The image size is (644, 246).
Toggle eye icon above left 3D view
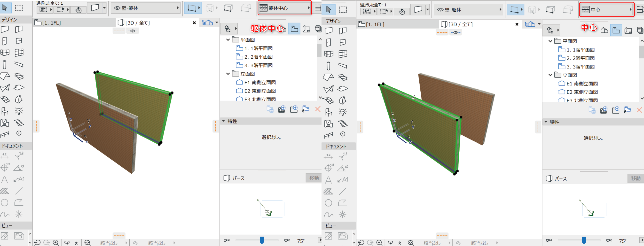click(133, 31)
